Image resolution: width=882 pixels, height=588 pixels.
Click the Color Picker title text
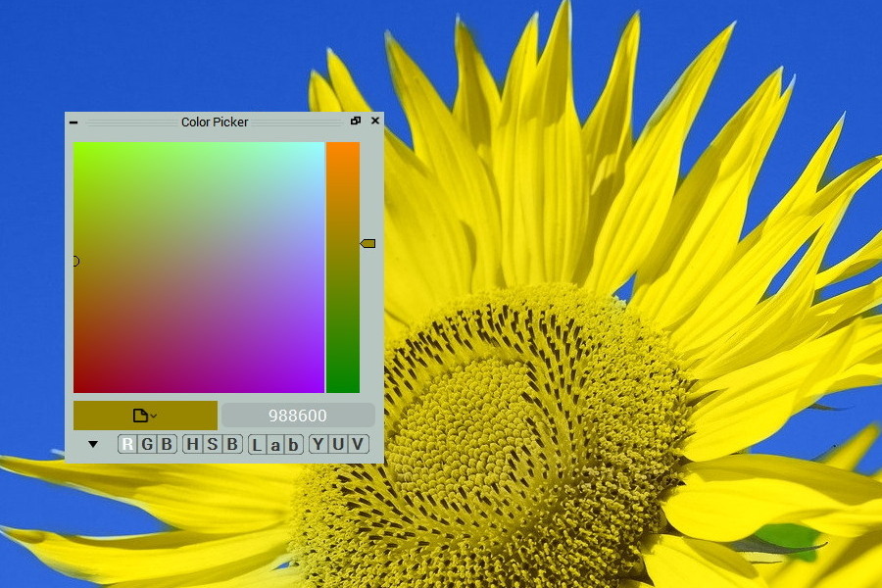pos(215,122)
